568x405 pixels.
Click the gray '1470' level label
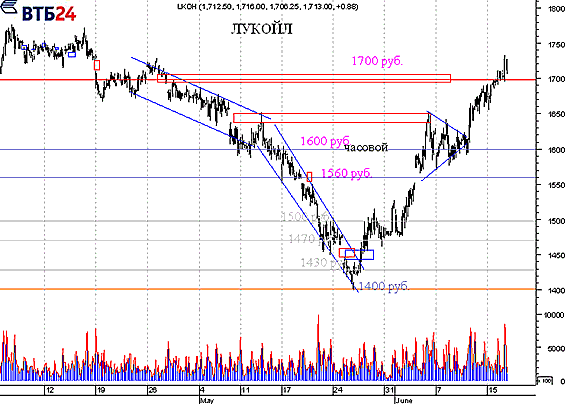pos(302,239)
